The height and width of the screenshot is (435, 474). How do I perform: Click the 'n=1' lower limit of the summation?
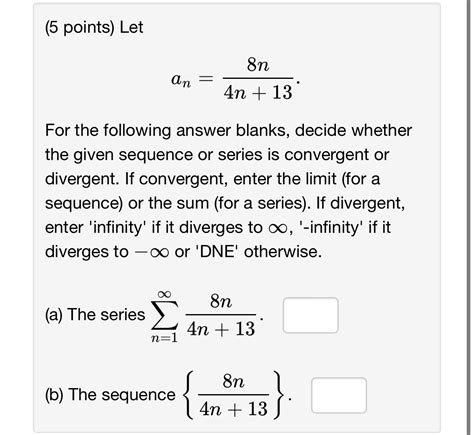click(x=164, y=338)
